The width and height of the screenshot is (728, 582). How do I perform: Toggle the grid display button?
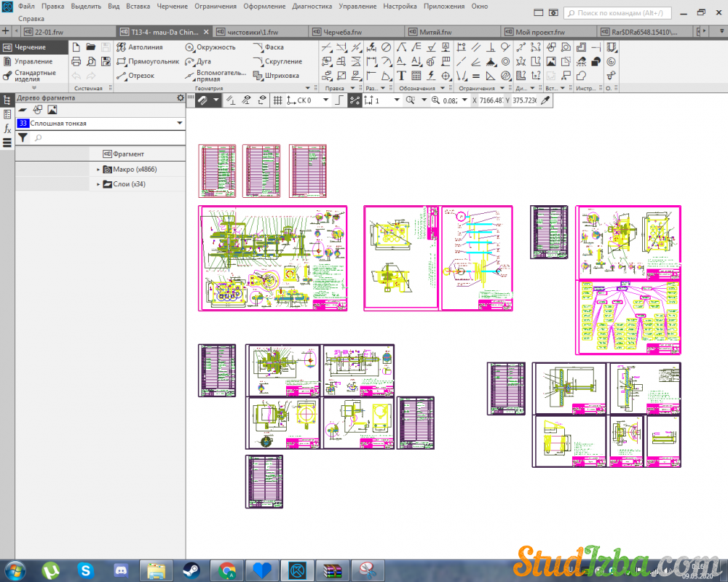click(x=277, y=100)
